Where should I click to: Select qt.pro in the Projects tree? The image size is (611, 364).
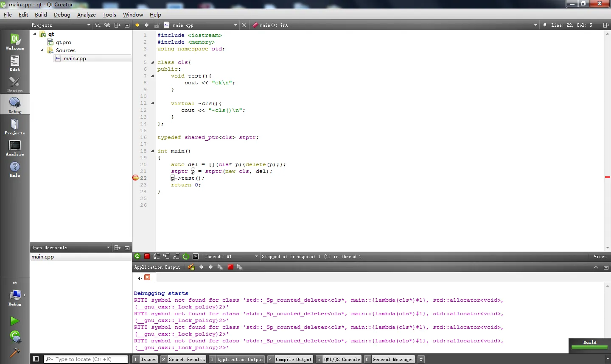click(x=64, y=42)
